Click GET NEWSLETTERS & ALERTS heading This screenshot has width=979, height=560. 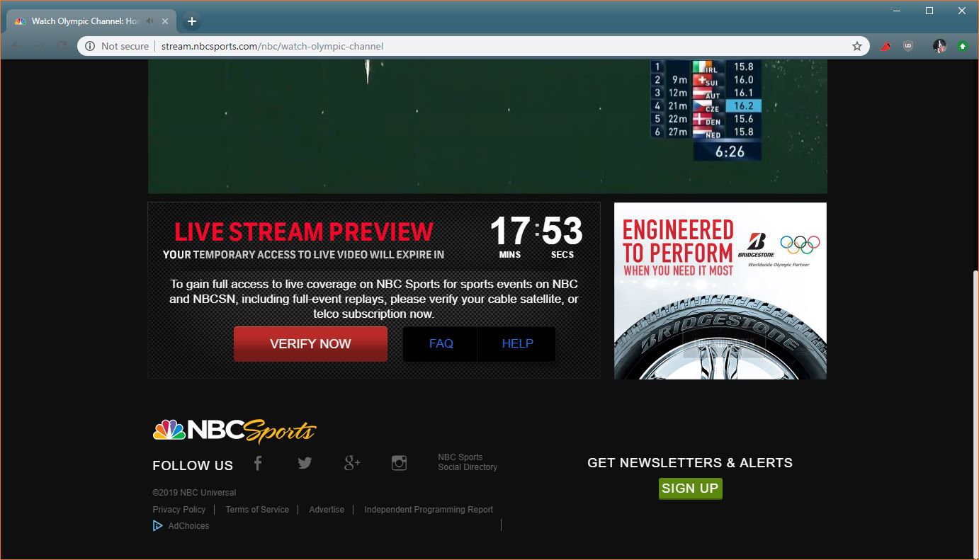[x=690, y=462]
